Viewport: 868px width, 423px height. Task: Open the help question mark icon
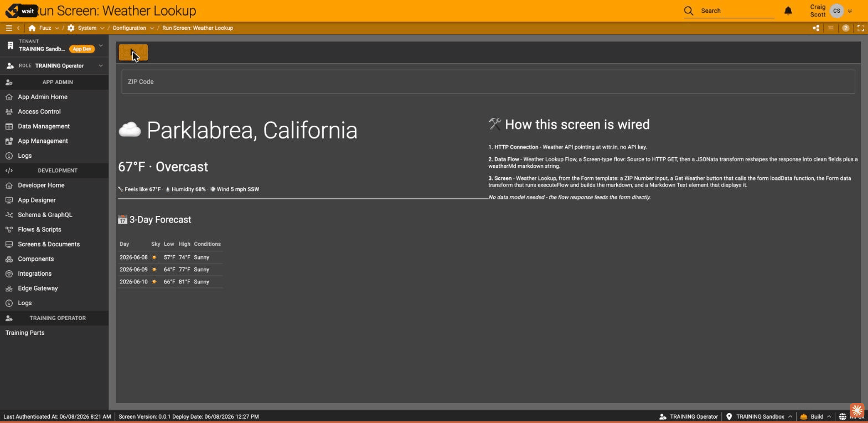point(846,28)
